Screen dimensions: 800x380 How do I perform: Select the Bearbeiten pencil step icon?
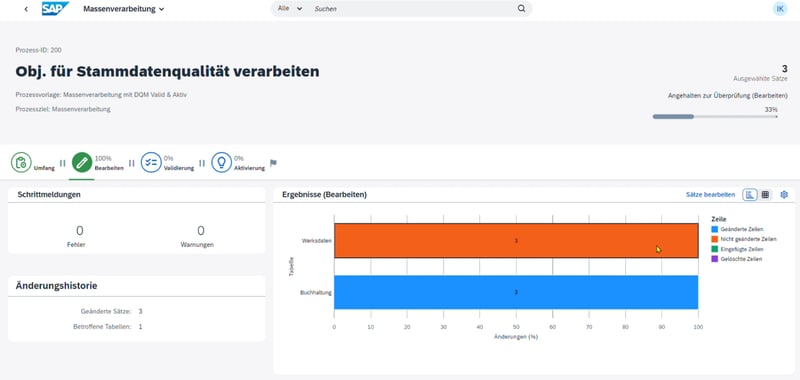pos(82,163)
